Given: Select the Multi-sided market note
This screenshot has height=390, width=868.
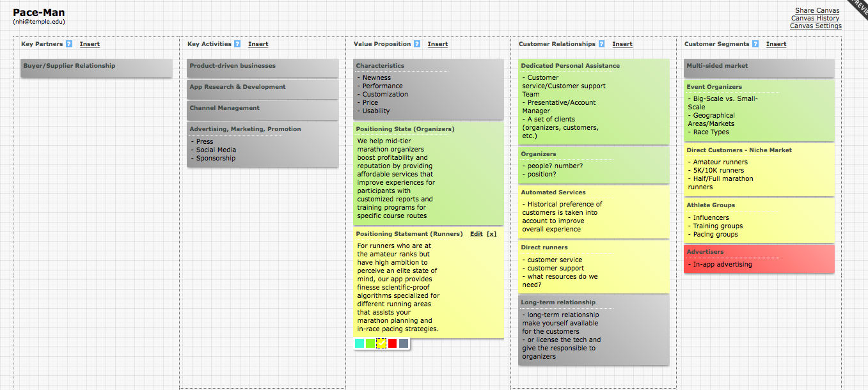Looking at the screenshot, I should 759,68.
